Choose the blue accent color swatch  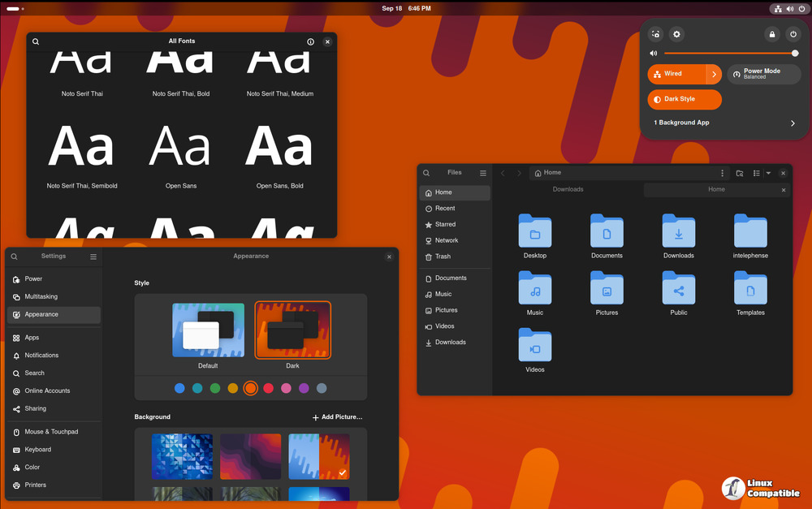click(x=179, y=388)
